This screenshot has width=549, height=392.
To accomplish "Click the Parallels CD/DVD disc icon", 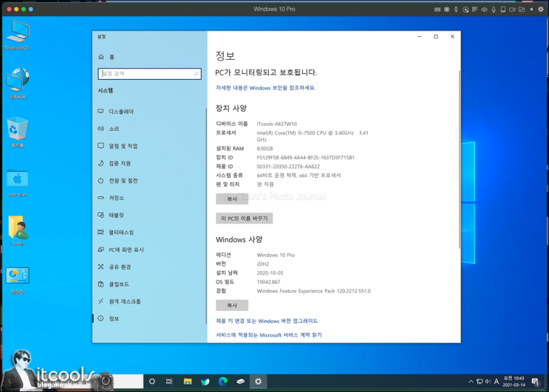I will pyautogui.click(x=466, y=10).
